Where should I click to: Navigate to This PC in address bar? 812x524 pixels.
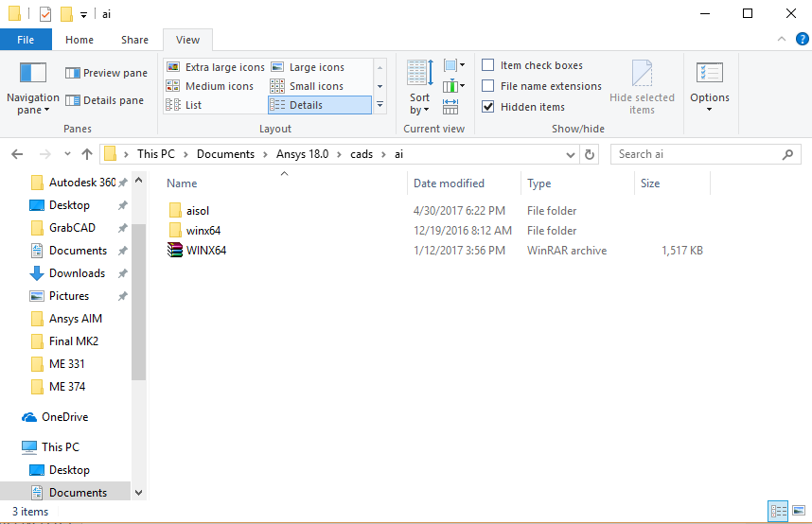(x=156, y=154)
